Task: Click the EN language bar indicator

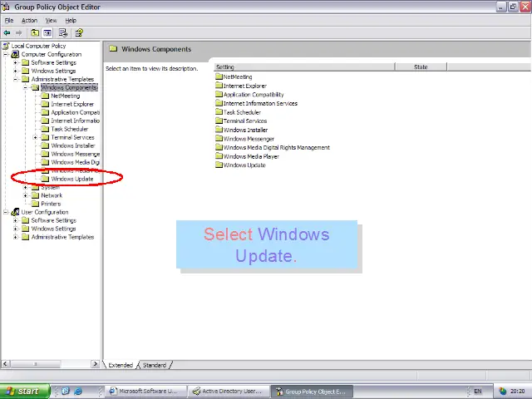Action: tap(478, 392)
